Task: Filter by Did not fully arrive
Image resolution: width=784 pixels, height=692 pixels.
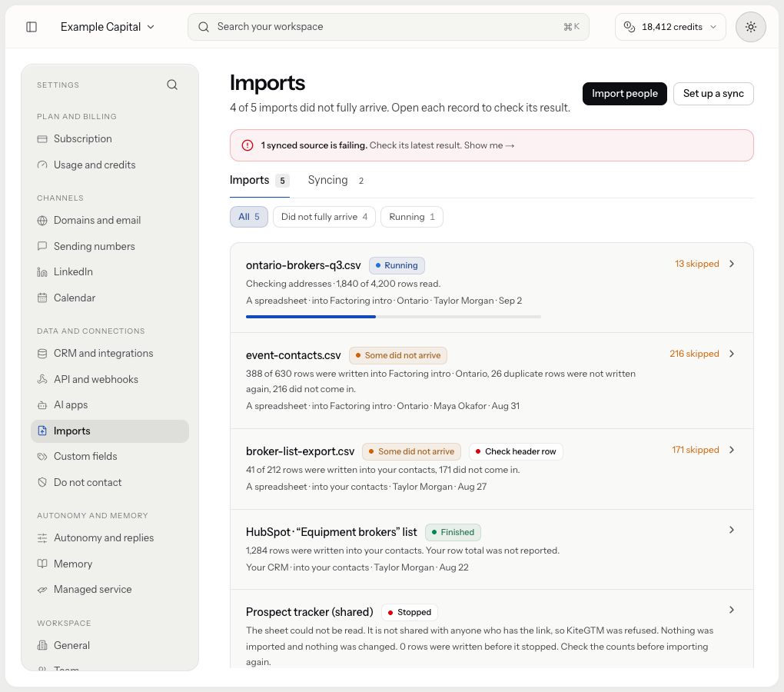Action: click(324, 217)
